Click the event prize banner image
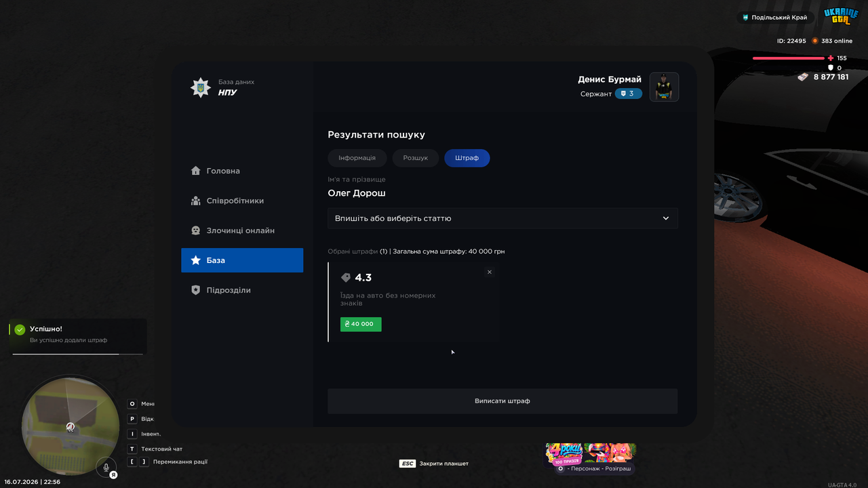This screenshot has width=868, height=488. (x=591, y=453)
